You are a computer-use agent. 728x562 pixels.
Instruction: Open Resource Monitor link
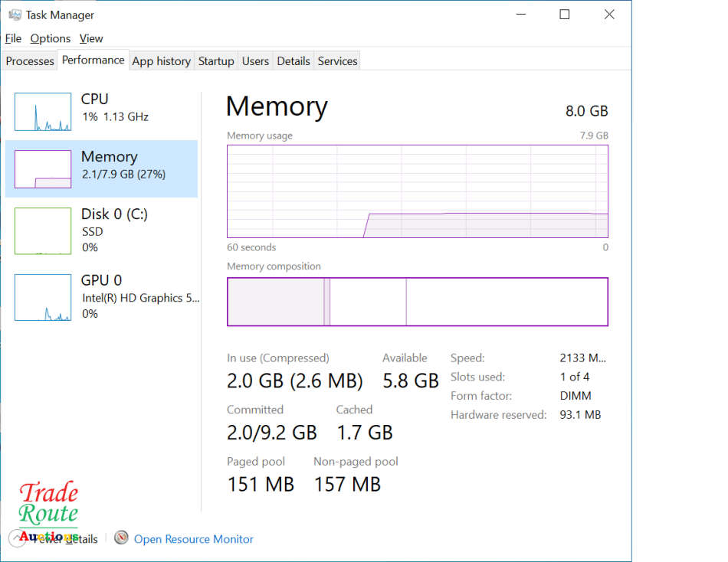pyautogui.click(x=193, y=538)
